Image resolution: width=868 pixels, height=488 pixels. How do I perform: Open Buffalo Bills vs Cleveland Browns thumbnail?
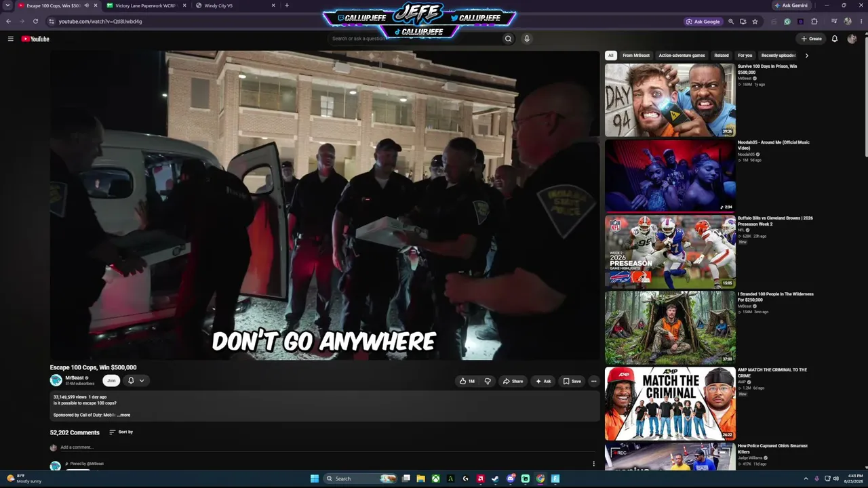pos(670,251)
